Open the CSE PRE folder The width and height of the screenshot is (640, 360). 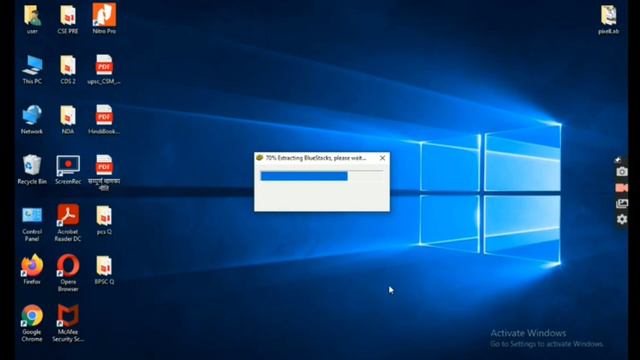pos(68,19)
